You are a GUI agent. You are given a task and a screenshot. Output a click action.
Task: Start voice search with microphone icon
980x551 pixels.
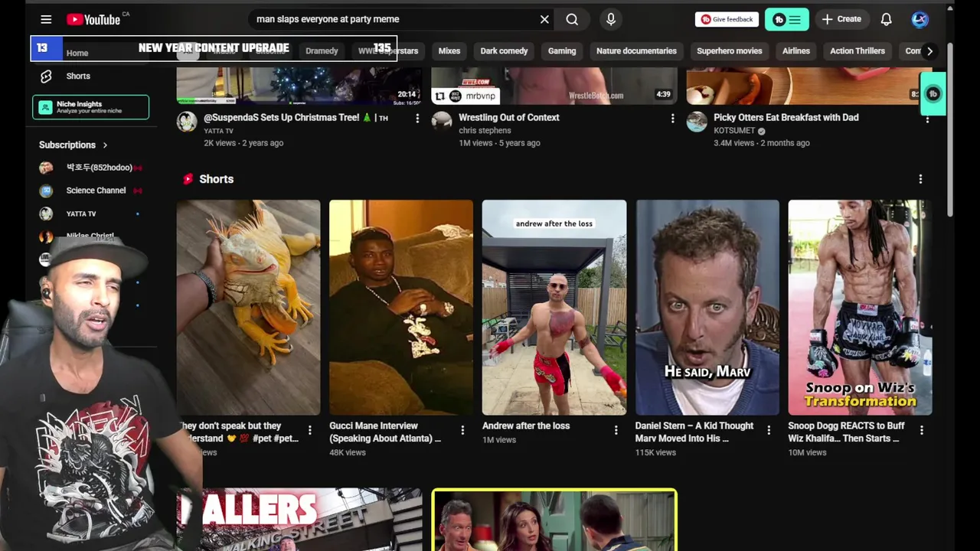click(611, 19)
